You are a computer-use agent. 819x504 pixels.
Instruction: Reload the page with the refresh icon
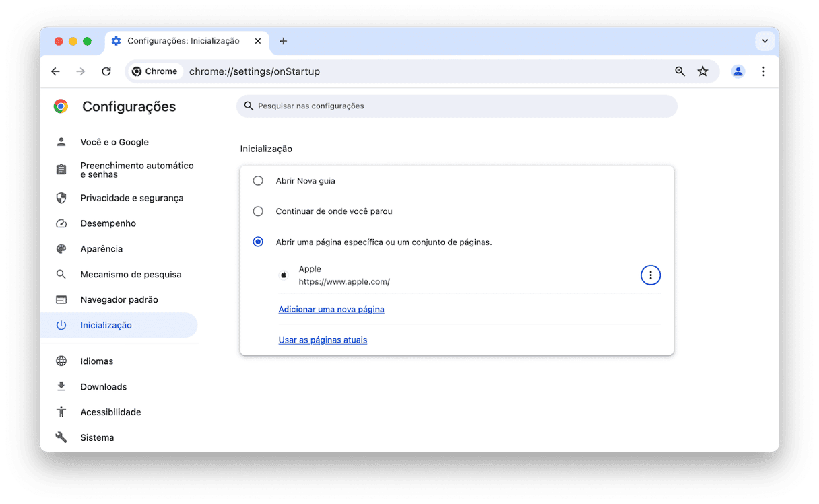click(x=106, y=71)
